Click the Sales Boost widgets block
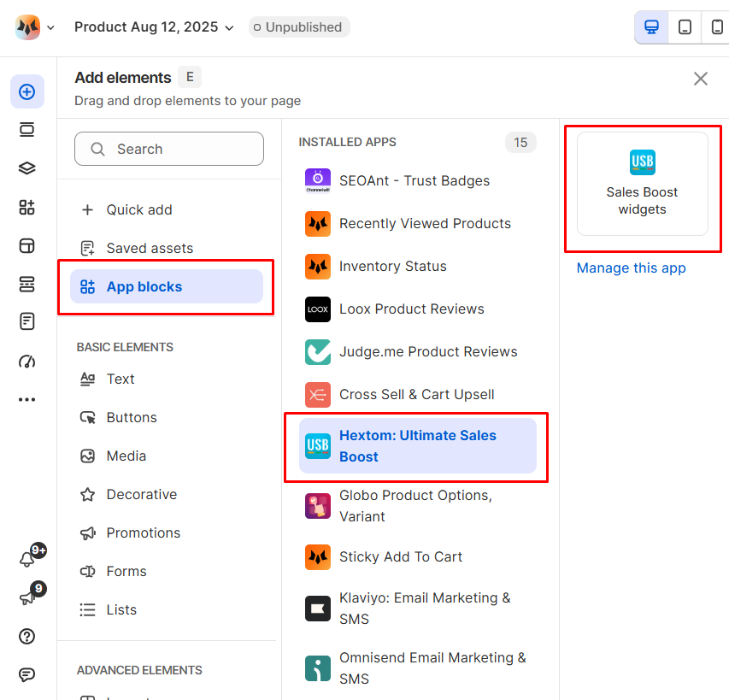Screen dimensions: 729x700 coord(642,184)
